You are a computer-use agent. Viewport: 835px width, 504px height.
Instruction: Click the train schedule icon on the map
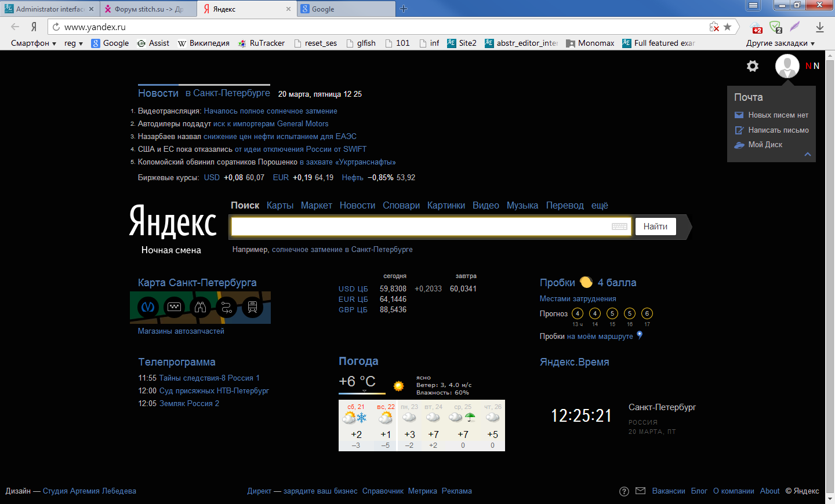point(252,307)
